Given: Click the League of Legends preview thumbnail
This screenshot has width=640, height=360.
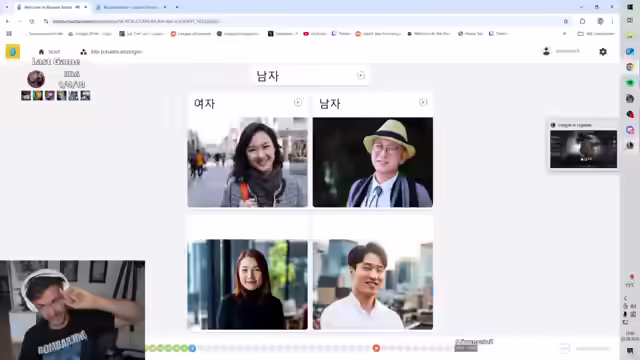Looking at the screenshot, I should (583, 149).
